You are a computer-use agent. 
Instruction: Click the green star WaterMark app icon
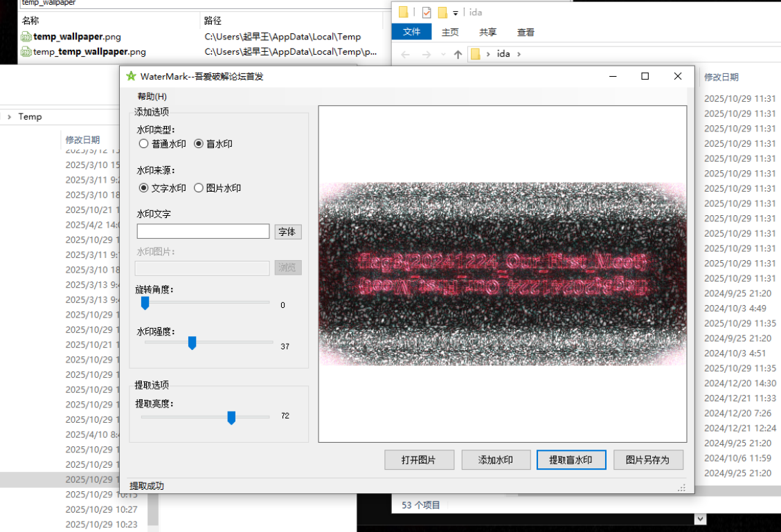tap(131, 76)
